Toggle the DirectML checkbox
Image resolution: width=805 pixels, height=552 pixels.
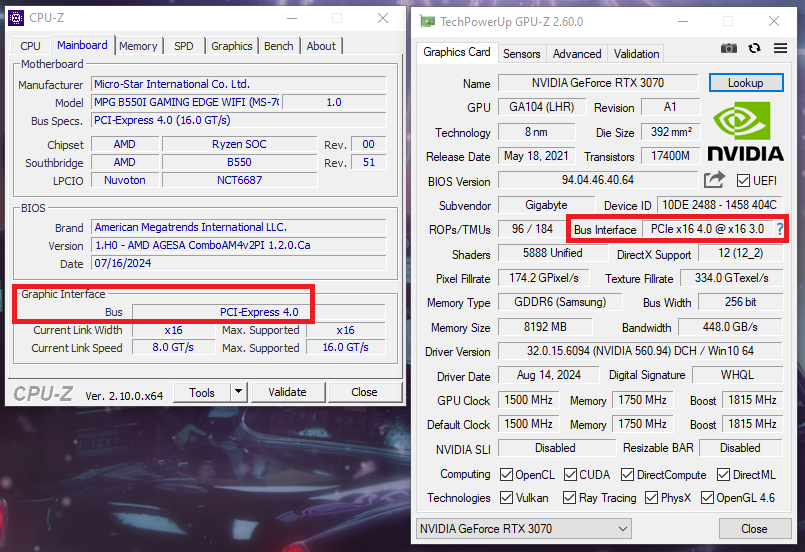(x=723, y=474)
